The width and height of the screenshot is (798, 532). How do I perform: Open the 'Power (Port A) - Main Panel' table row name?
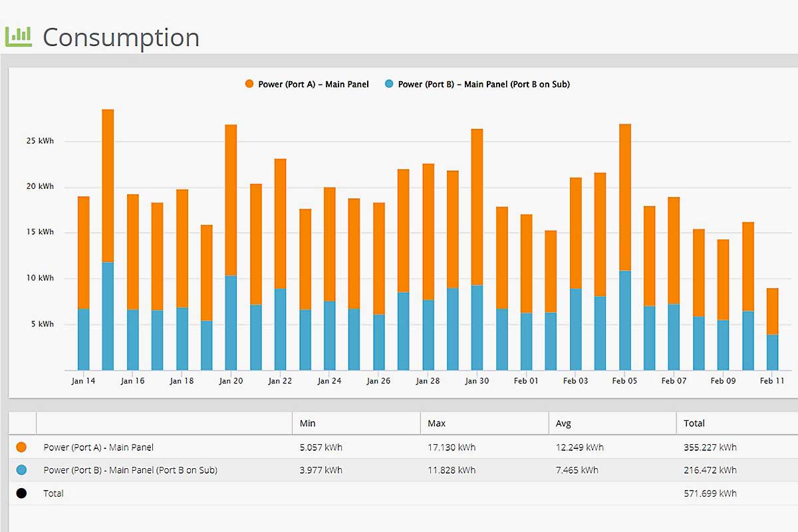(x=98, y=448)
